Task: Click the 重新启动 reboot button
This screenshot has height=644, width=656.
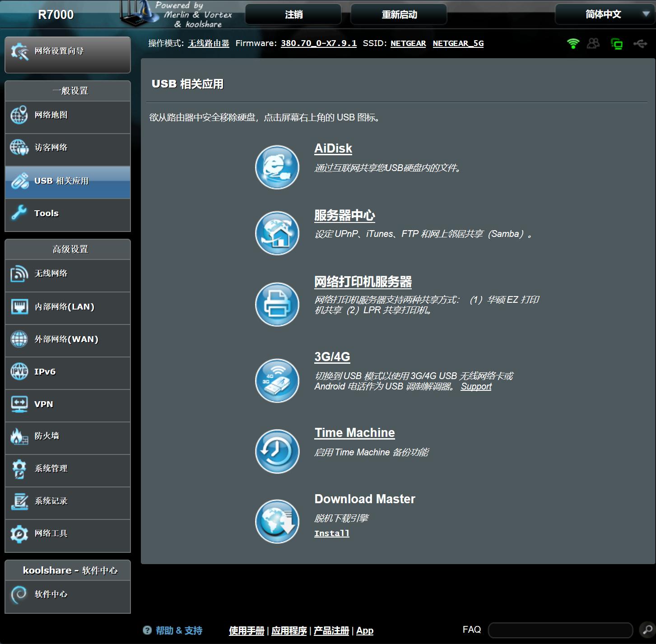Action: pyautogui.click(x=399, y=14)
